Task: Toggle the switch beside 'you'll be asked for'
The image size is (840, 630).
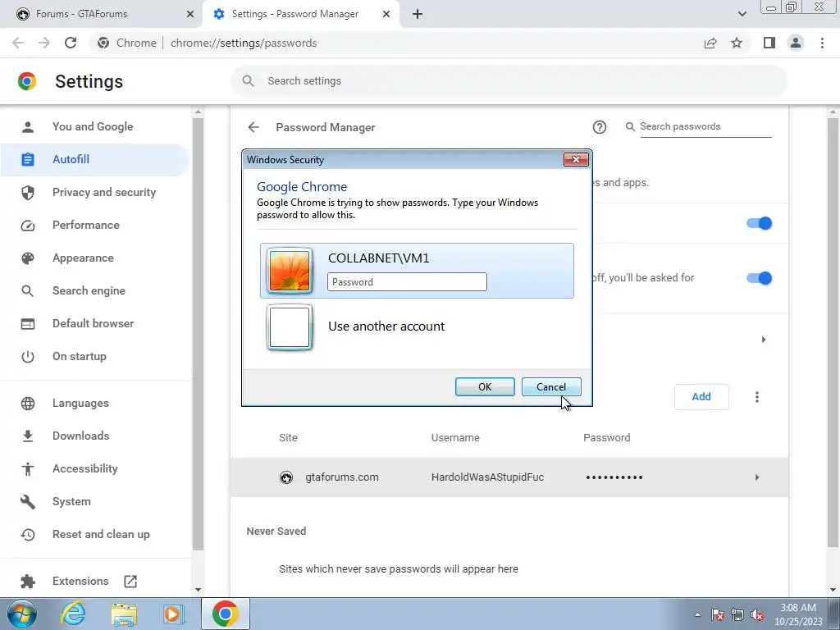Action: coord(759,278)
